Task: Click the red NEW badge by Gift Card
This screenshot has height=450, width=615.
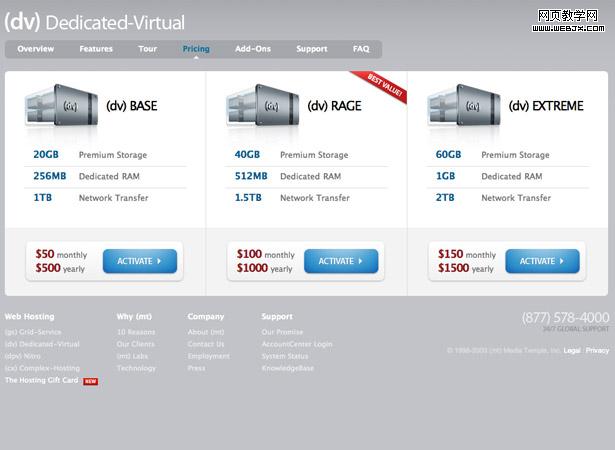Action: [91, 381]
